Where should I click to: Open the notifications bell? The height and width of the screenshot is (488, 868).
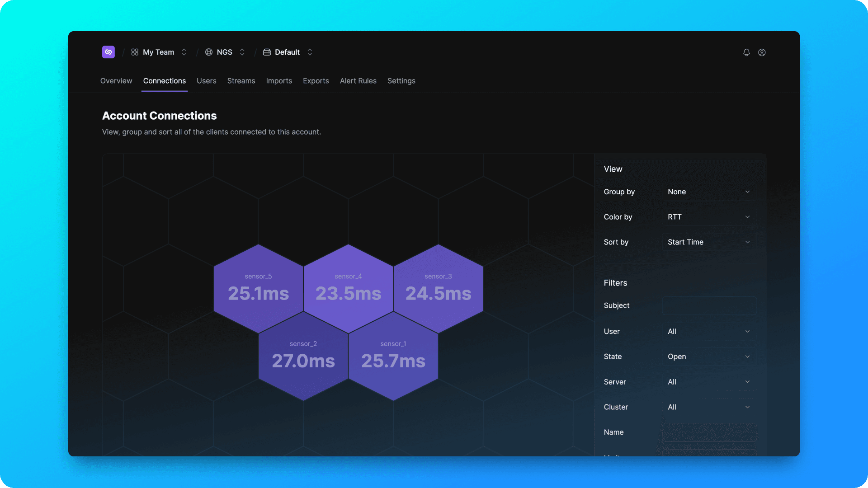pyautogui.click(x=746, y=52)
